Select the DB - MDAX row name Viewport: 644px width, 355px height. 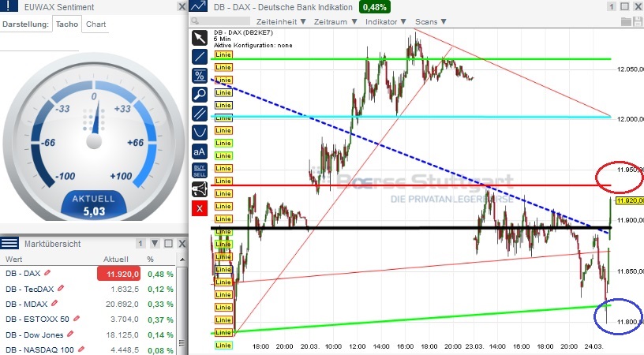(26, 304)
